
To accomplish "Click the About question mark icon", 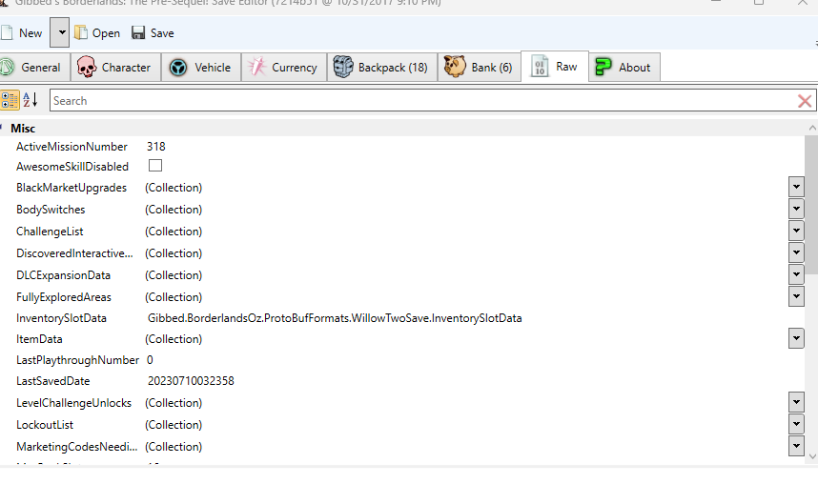I will coord(603,67).
